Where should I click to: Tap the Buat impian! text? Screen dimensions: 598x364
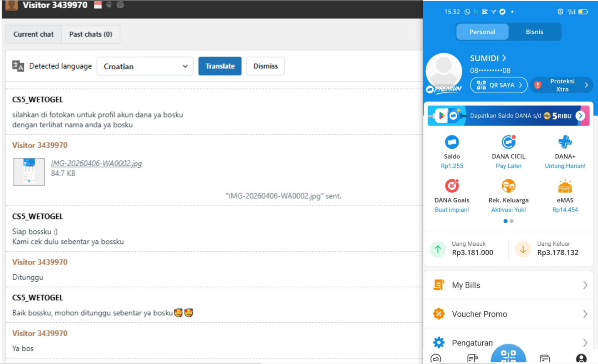(x=452, y=209)
